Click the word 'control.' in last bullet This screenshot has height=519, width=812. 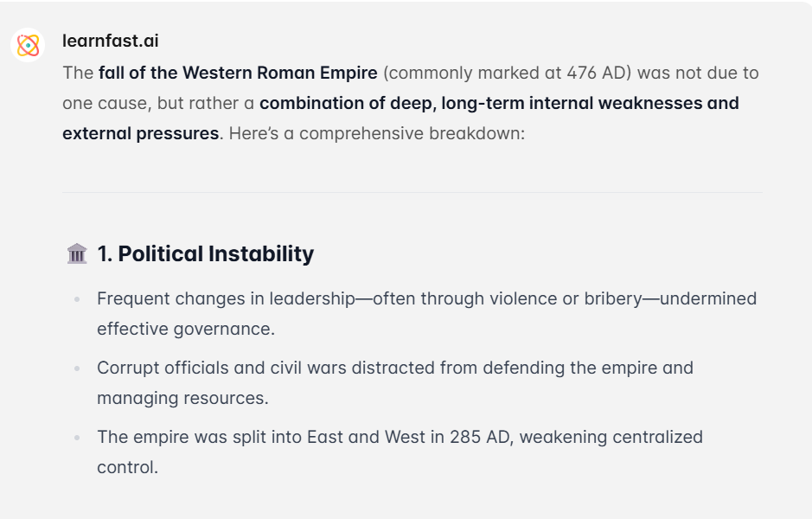127,467
